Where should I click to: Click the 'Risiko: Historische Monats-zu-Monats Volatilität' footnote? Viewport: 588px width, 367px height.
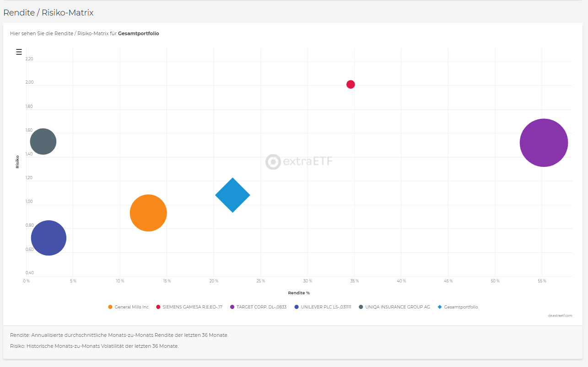94,346
